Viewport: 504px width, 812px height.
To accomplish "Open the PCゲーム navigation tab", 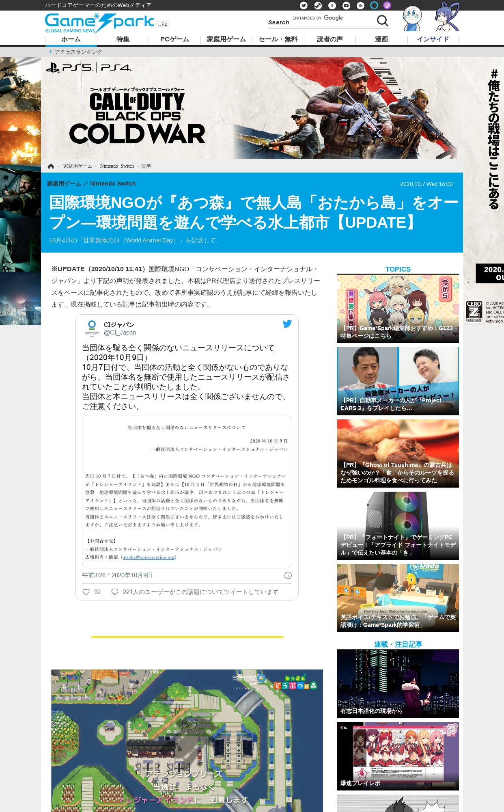I will coord(174,39).
